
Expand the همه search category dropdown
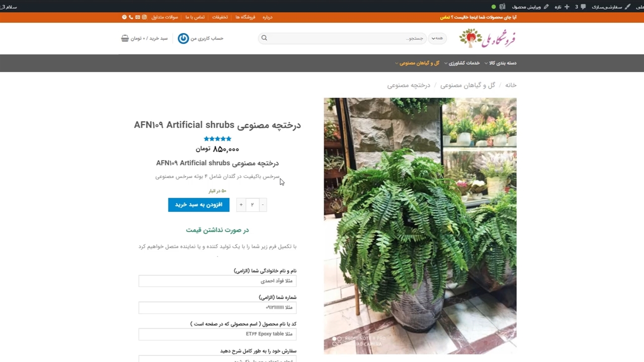(438, 38)
